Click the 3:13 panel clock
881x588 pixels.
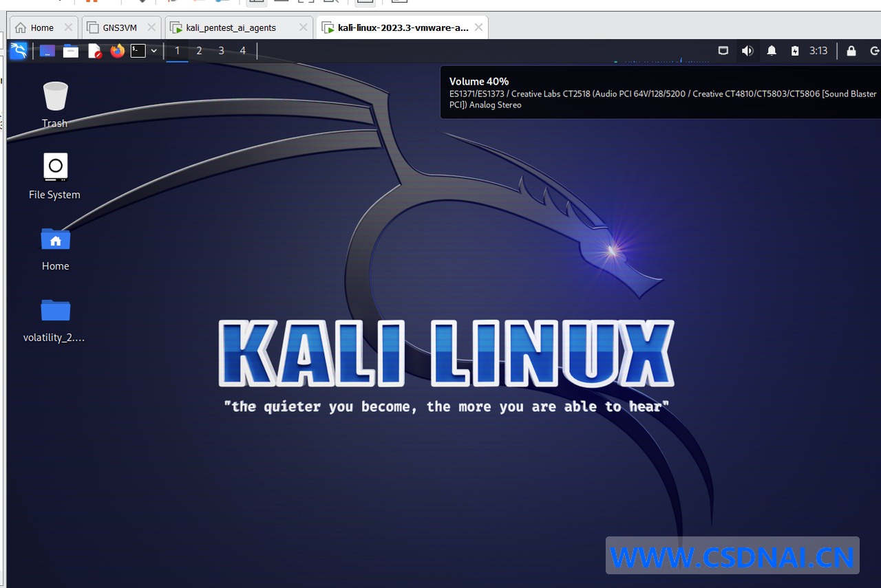pos(818,51)
